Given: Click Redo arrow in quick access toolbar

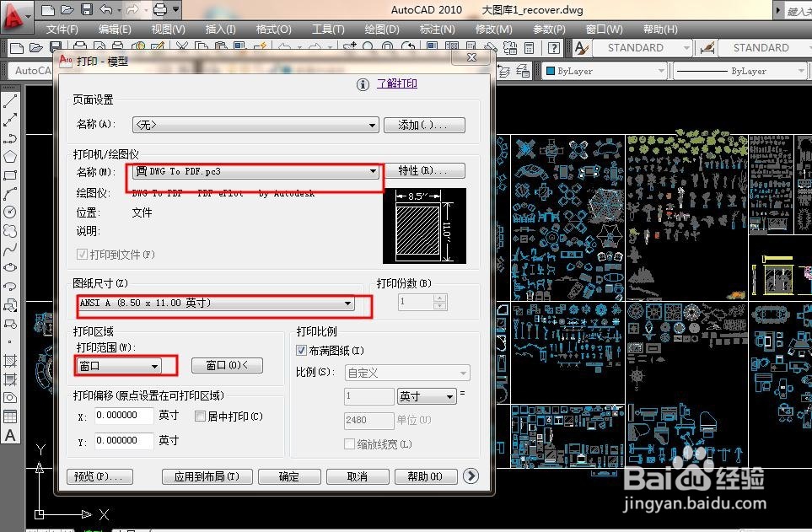Looking at the screenshot, I should [132, 10].
